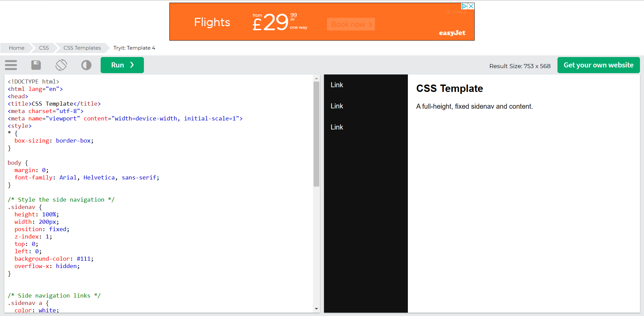The width and height of the screenshot is (644, 316).
Task: Click the Get your own website button
Action: 598,65
